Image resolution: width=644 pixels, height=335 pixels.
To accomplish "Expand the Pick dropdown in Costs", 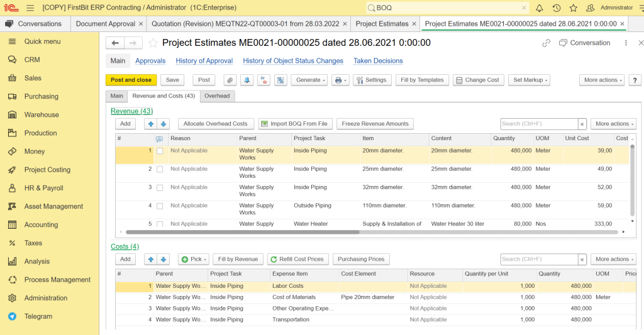I will 194,259.
